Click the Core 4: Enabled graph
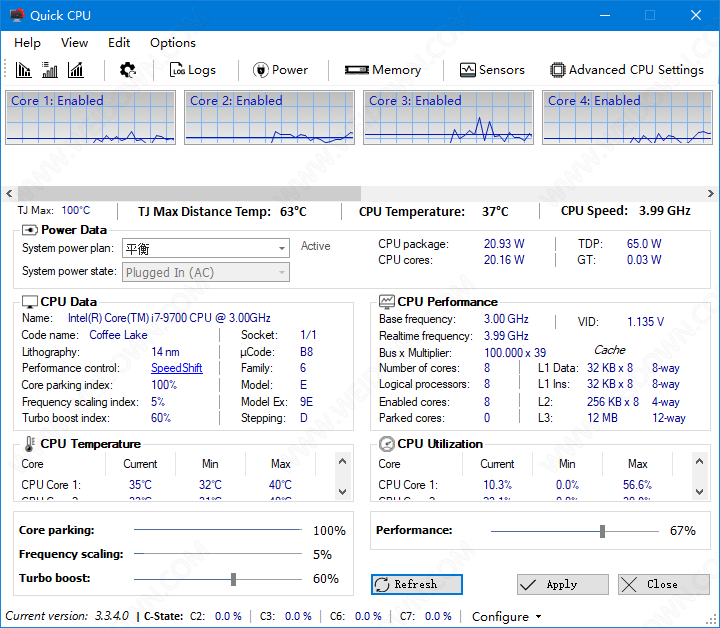This screenshot has height=628, width=720. (x=628, y=118)
